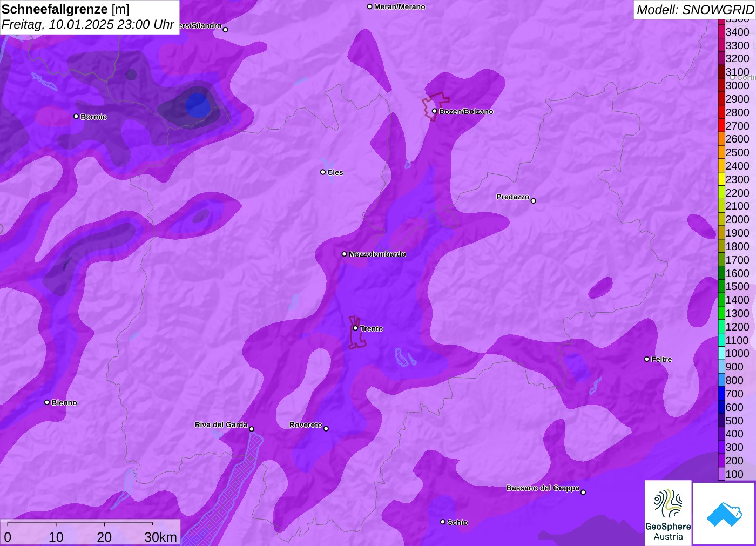Click the GeoSphere Austria logo
Viewport: 756px width, 546px height.
click(x=668, y=513)
